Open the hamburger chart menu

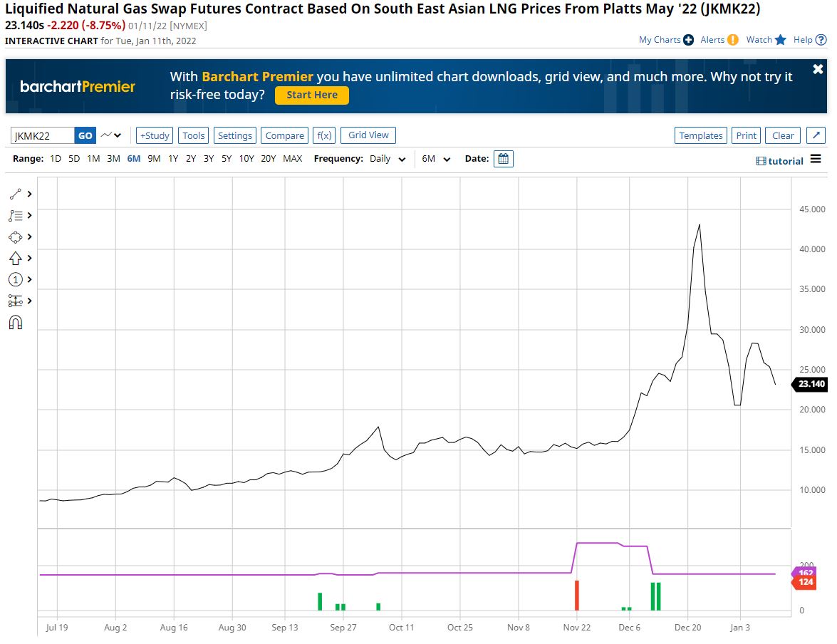point(816,159)
